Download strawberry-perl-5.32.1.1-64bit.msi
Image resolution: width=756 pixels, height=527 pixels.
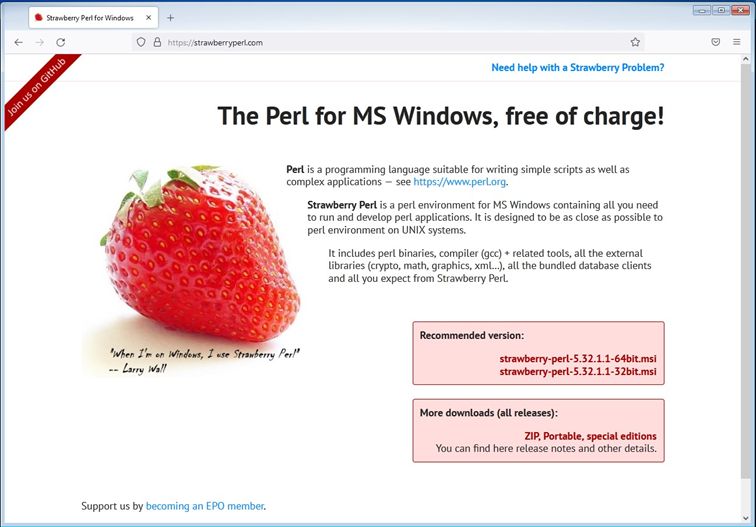(578, 359)
